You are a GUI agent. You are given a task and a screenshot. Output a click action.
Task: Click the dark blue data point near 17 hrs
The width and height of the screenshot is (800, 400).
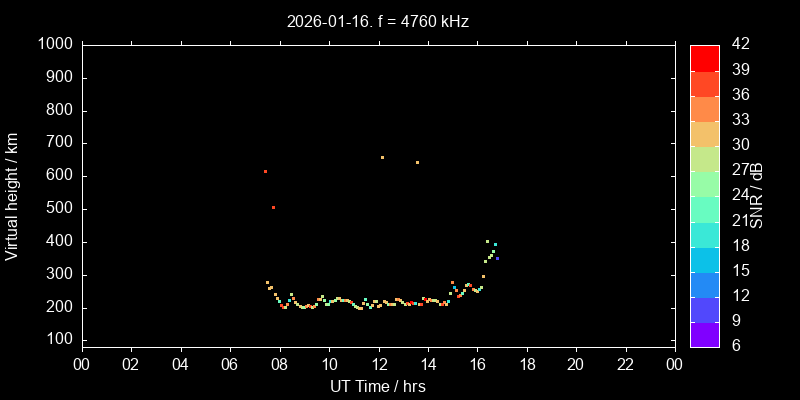point(497,258)
